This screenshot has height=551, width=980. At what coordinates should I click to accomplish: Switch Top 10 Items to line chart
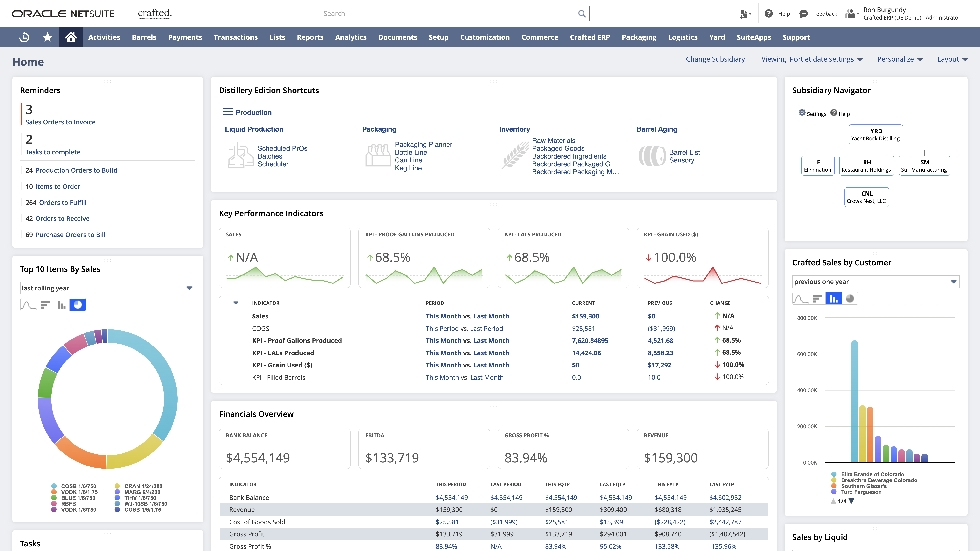(29, 305)
